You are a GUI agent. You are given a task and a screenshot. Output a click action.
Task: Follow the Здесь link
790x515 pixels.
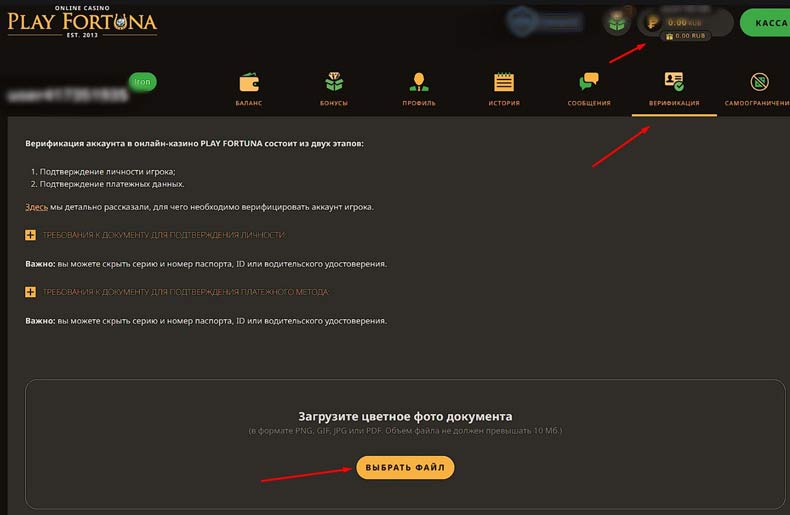36,207
